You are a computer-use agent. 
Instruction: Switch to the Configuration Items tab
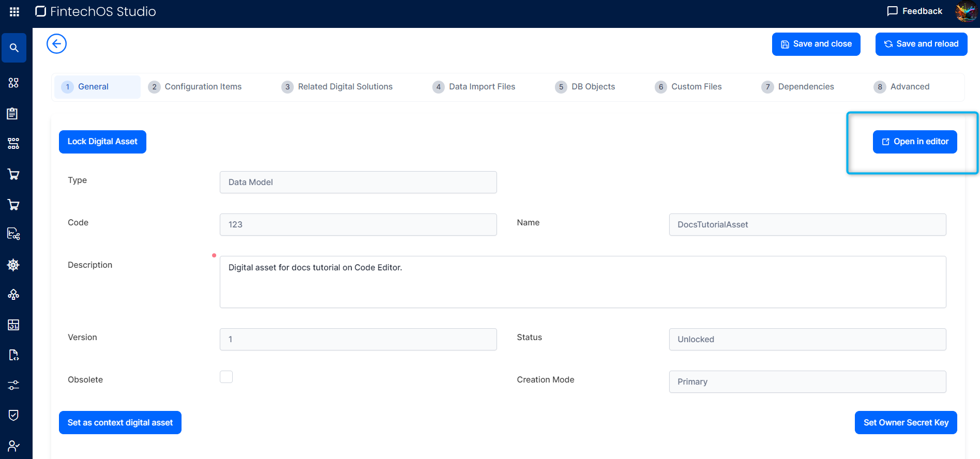203,87
